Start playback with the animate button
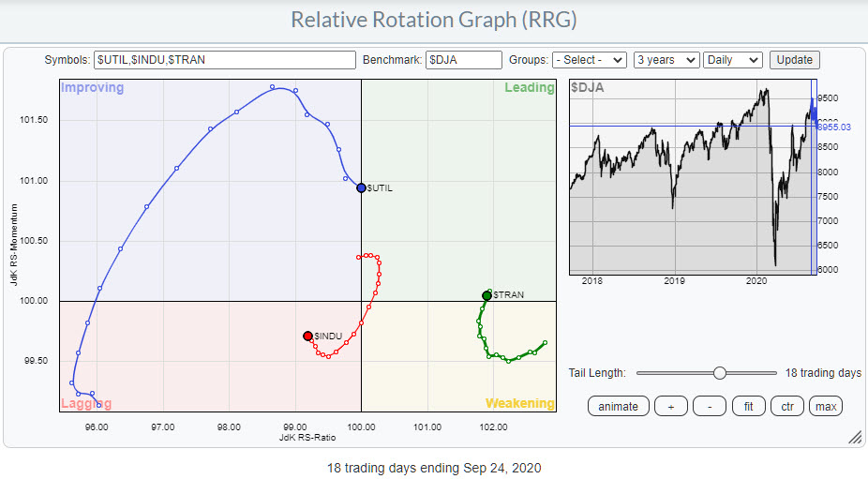The height and width of the screenshot is (479, 868). point(619,406)
